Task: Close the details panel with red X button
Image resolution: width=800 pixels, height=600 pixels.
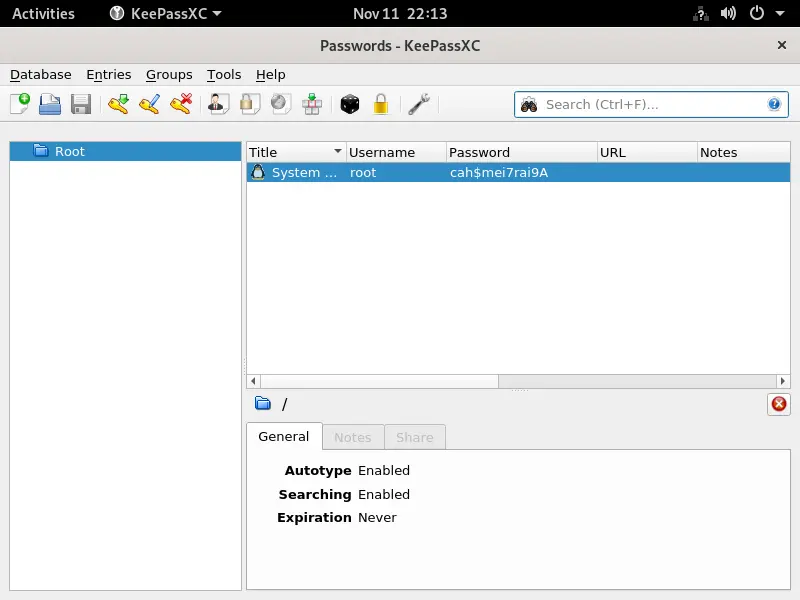Action: [x=779, y=404]
